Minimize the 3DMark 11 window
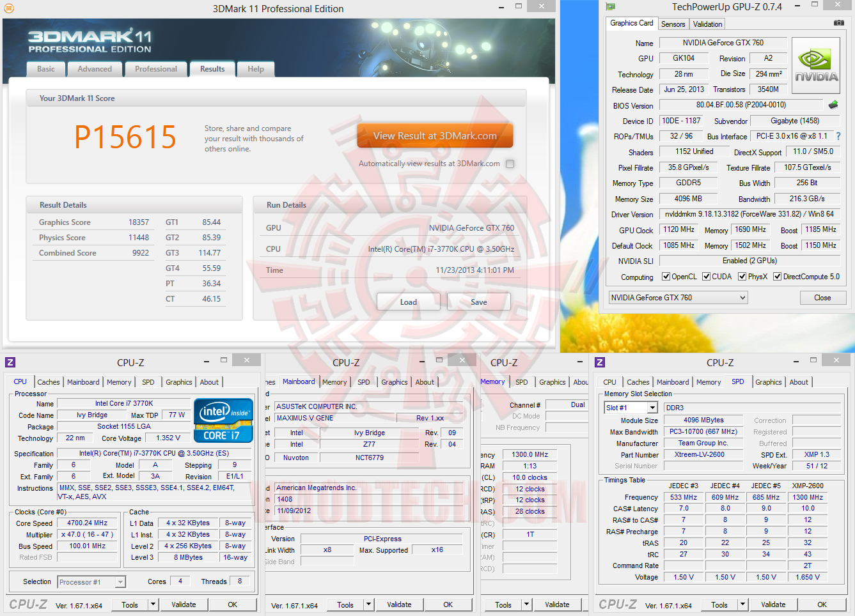The image size is (855, 616). point(501,7)
